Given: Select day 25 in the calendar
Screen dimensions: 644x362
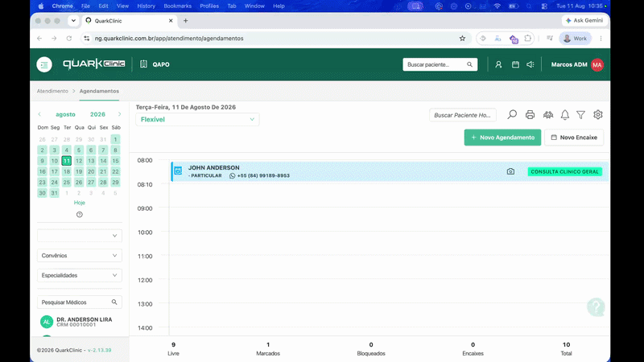Looking at the screenshot, I should 67,183.
